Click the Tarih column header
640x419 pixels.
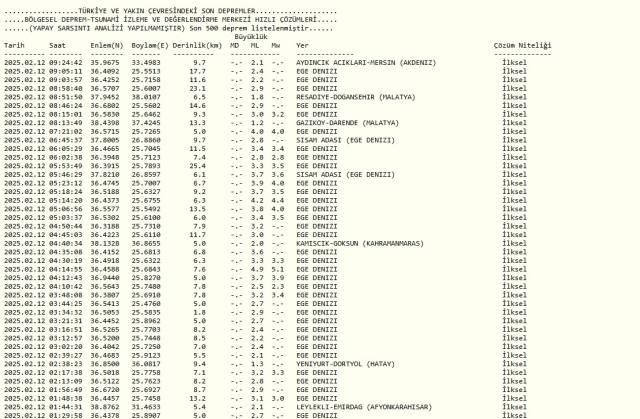[x=15, y=46]
